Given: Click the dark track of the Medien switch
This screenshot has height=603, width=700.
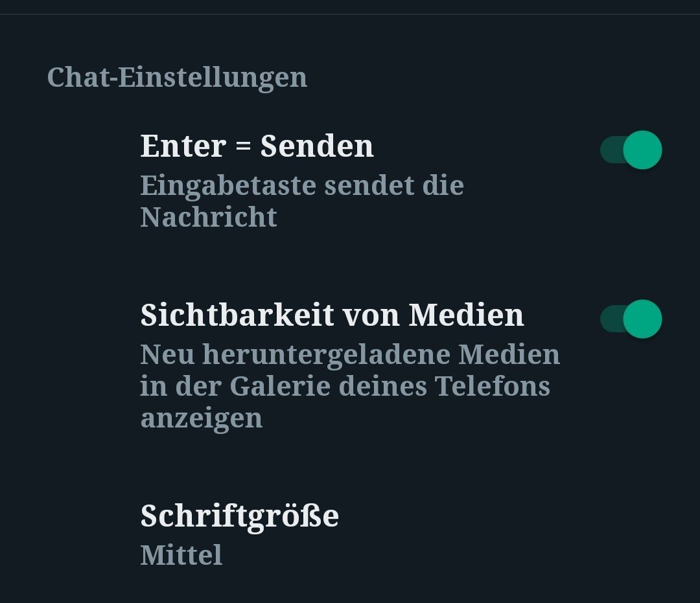Looking at the screenshot, I should tap(611, 319).
